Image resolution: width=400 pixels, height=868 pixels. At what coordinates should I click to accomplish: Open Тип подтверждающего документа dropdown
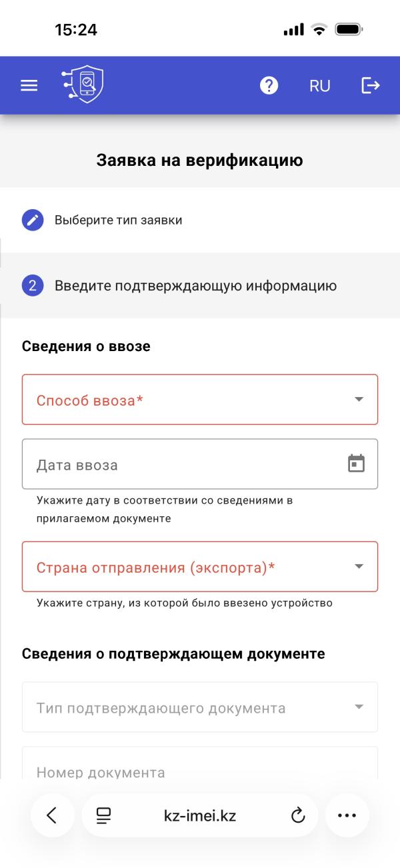click(x=200, y=707)
